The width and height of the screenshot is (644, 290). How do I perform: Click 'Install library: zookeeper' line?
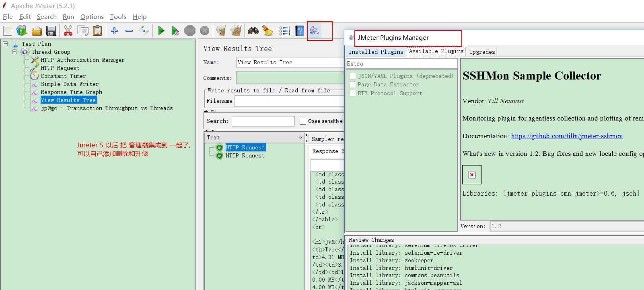391,260
